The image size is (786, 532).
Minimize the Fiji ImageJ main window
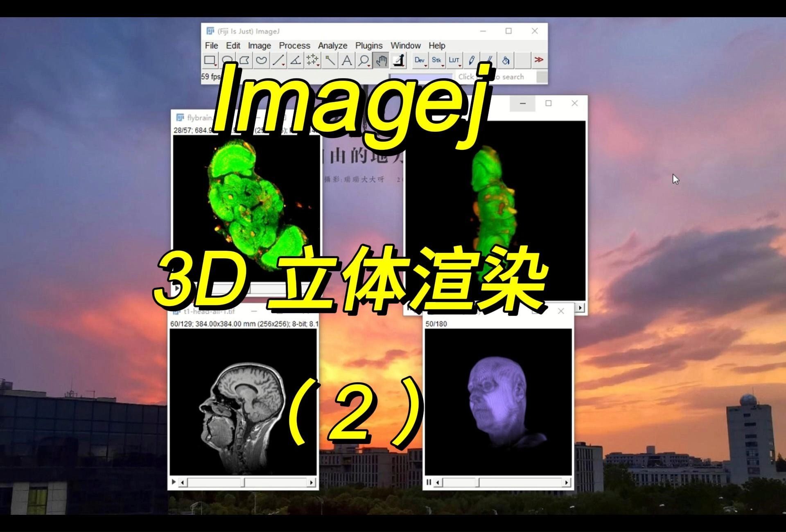(x=483, y=31)
